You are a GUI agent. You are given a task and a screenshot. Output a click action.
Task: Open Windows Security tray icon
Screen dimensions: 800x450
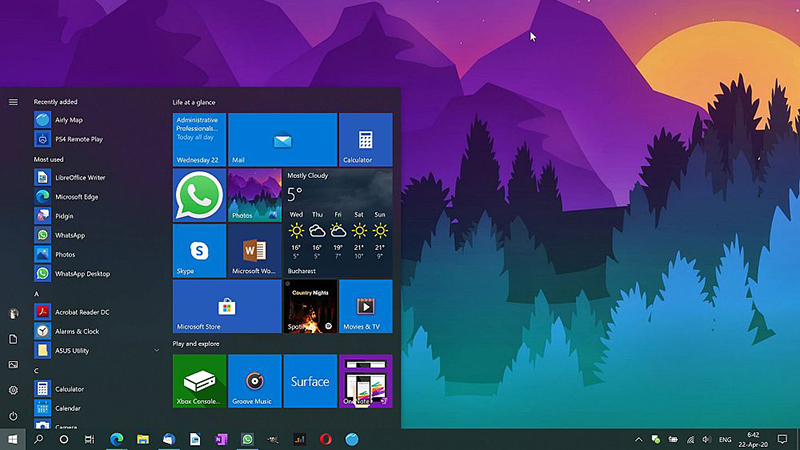[x=656, y=439]
